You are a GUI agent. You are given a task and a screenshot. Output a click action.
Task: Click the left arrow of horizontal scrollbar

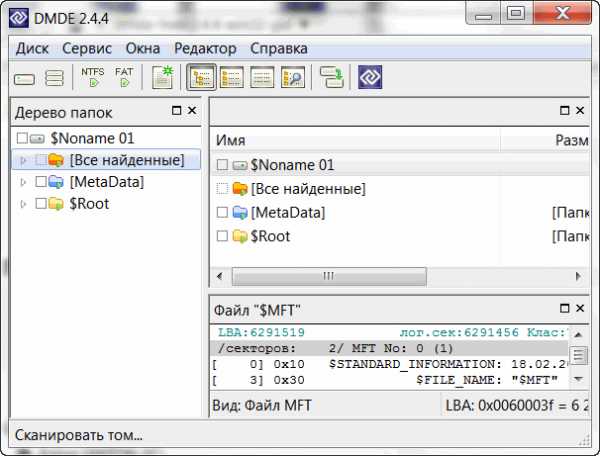point(220,276)
